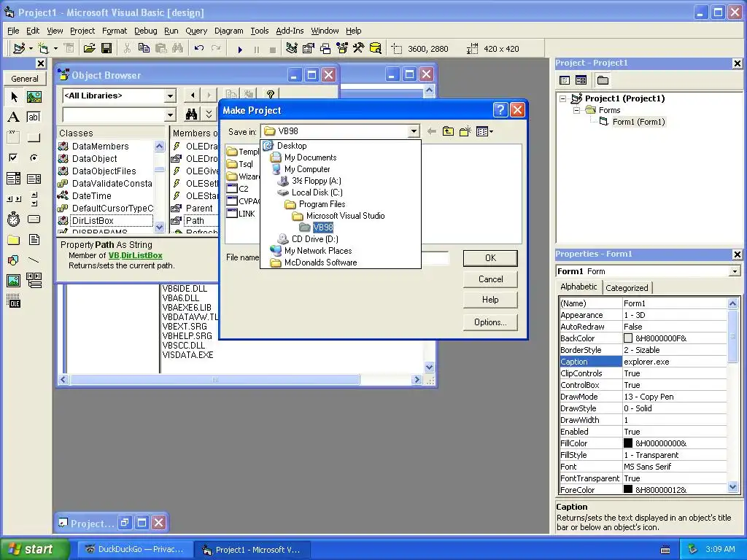Open the Save in dropdown arrow
The image size is (747, 560).
point(414,131)
